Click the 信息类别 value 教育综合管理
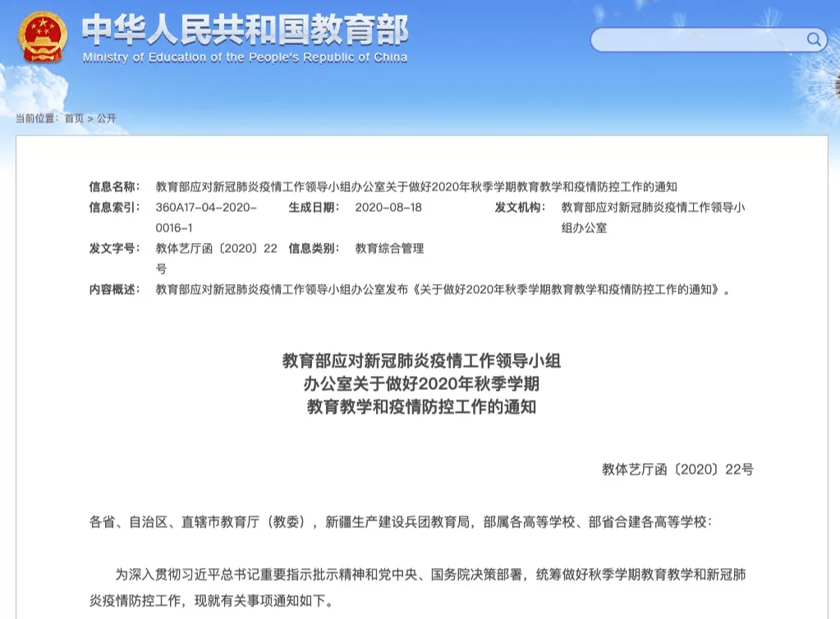Image resolution: width=840 pixels, height=619 pixels. click(389, 248)
